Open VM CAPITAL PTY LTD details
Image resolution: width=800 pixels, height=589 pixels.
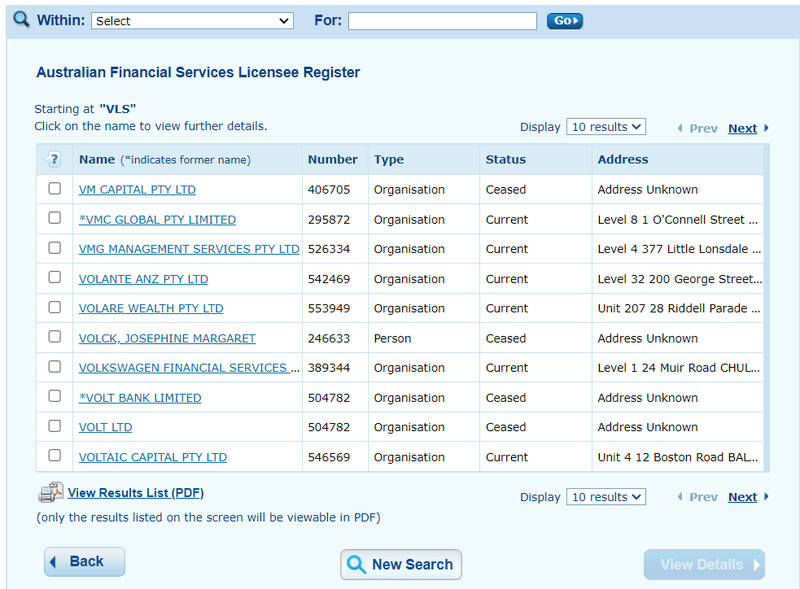[x=137, y=190]
